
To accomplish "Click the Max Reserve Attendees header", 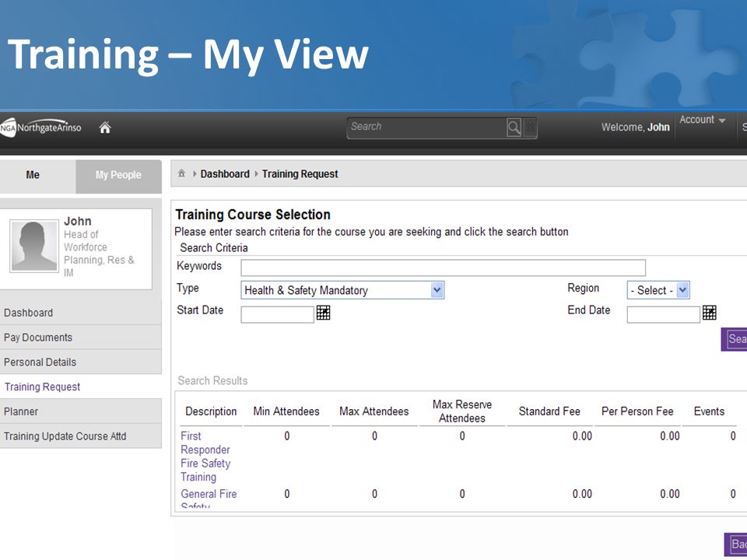I will [x=461, y=411].
